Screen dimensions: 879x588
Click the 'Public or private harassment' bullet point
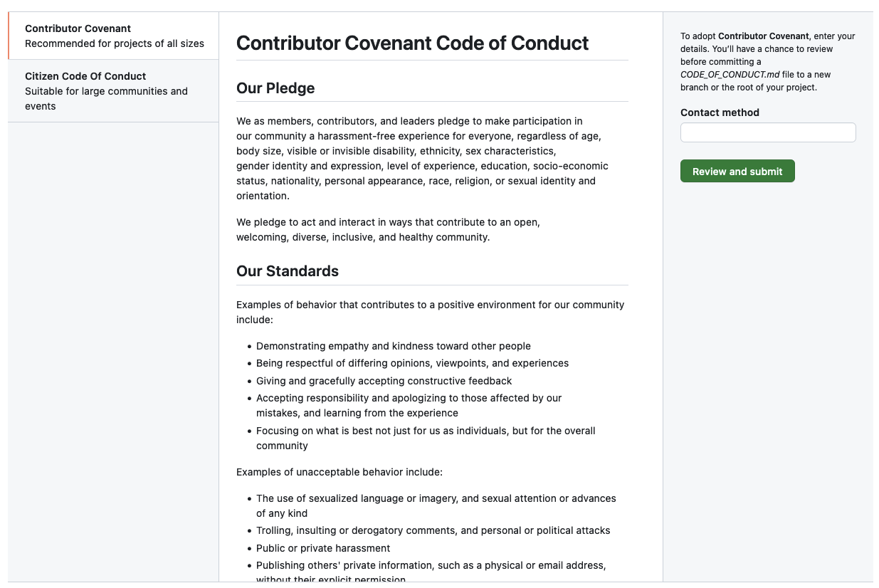322,548
